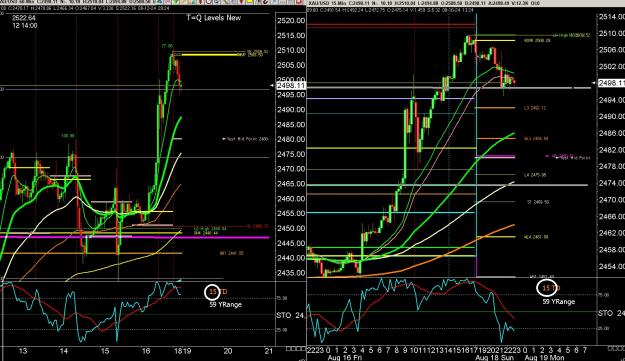The height and width of the screenshot is (361, 625).
Task: Click the 12 14:00 timestamp in left chart
Action: click(25, 26)
